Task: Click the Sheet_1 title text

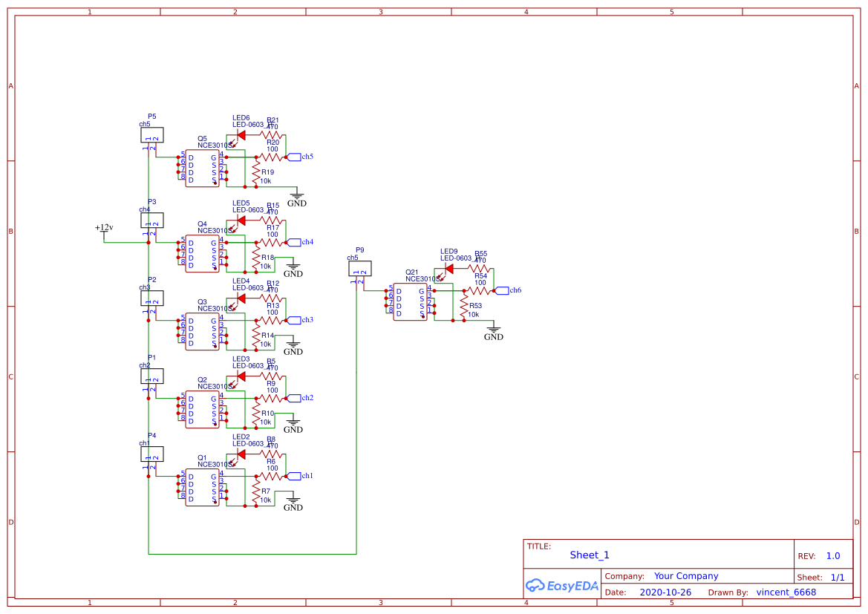Action: pyautogui.click(x=590, y=555)
